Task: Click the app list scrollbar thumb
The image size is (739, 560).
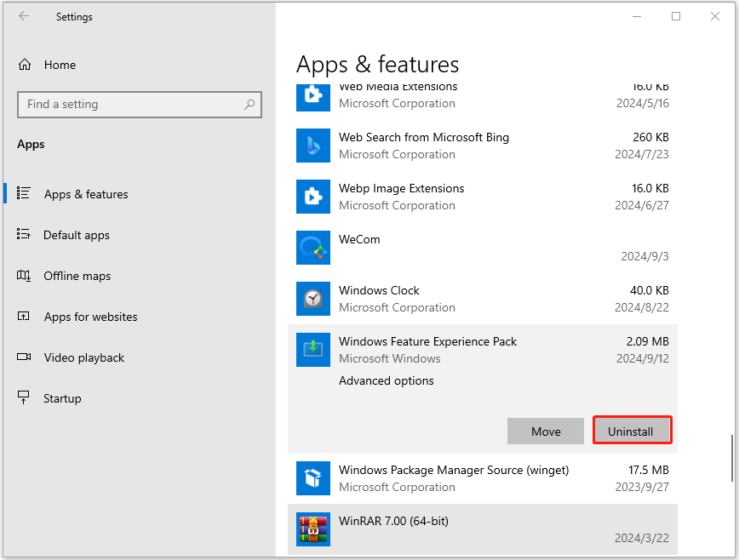Action: [x=732, y=458]
